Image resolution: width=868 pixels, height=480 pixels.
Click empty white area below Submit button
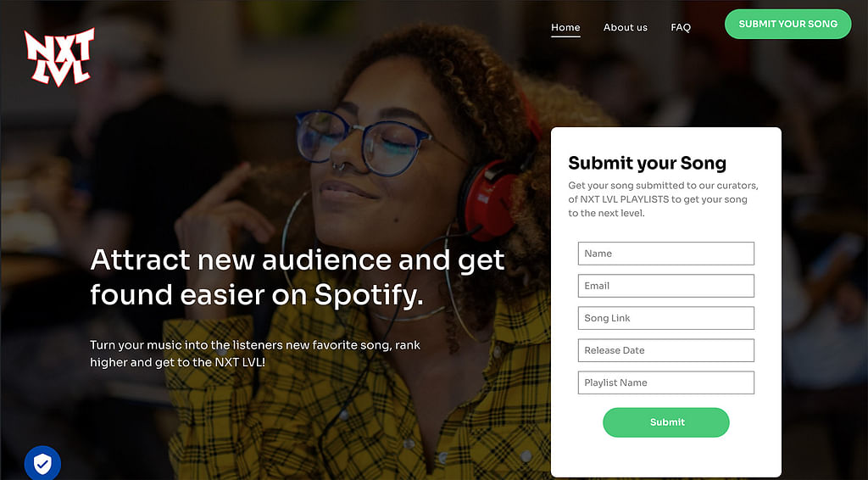click(x=666, y=457)
